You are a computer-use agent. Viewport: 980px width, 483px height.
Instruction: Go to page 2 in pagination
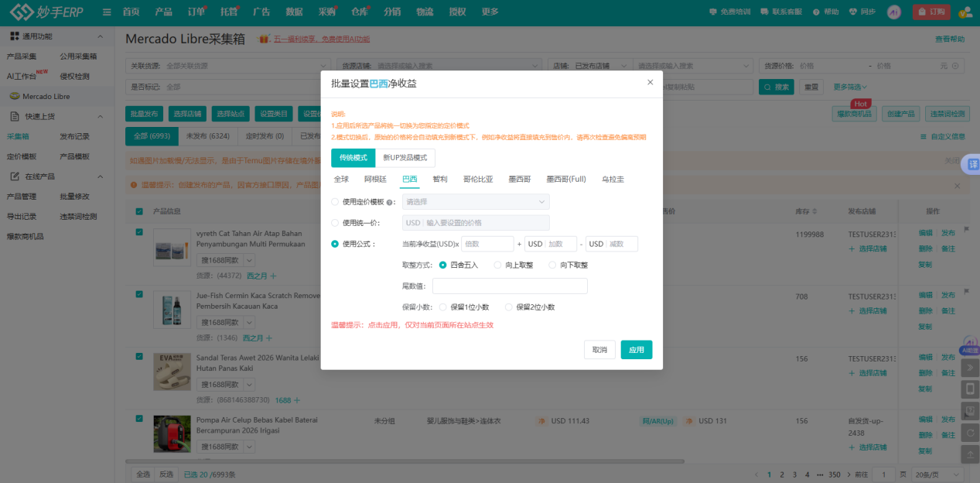[x=782, y=474]
